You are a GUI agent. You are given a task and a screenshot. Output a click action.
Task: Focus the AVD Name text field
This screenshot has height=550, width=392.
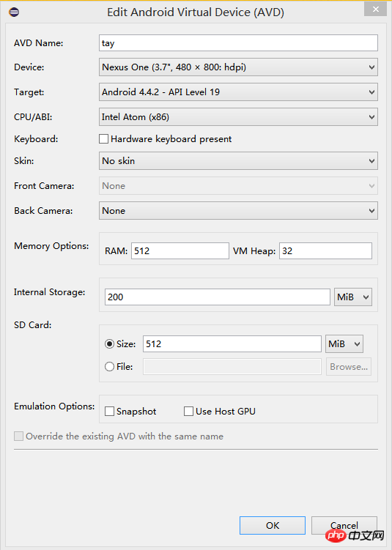(238, 42)
